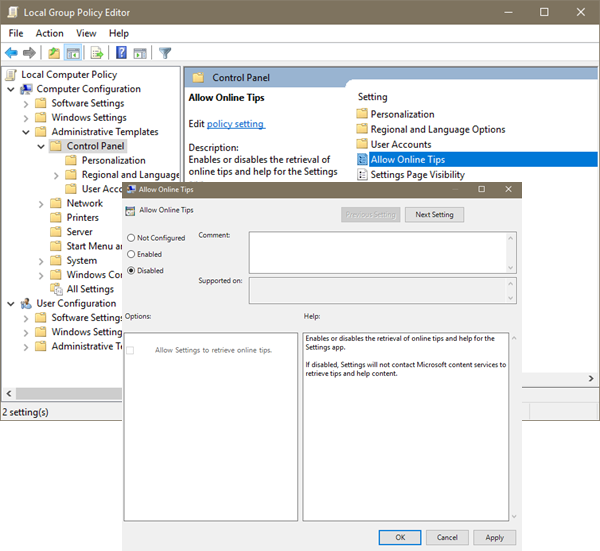Click the Up One Level folder icon
Image resolution: width=600 pixels, height=551 pixels.
pyautogui.click(x=53, y=53)
